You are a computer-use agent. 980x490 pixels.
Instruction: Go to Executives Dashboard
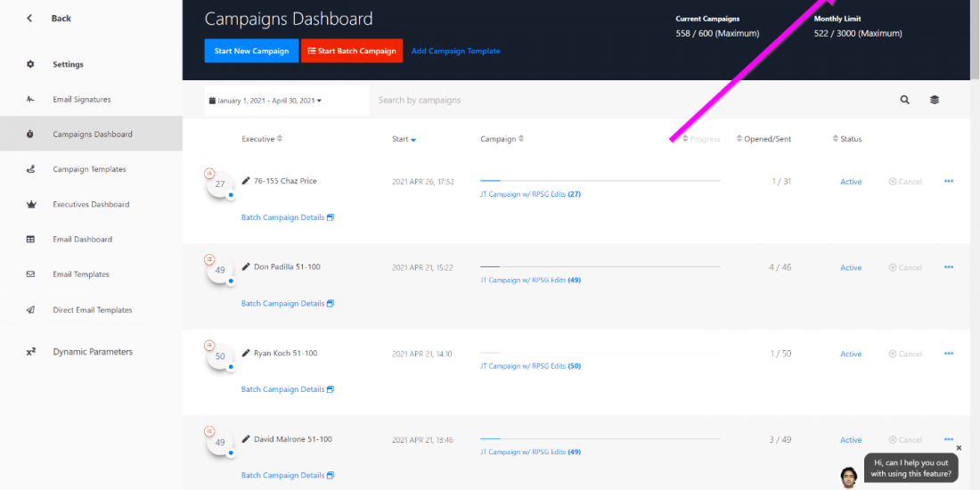tap(91, 204)
